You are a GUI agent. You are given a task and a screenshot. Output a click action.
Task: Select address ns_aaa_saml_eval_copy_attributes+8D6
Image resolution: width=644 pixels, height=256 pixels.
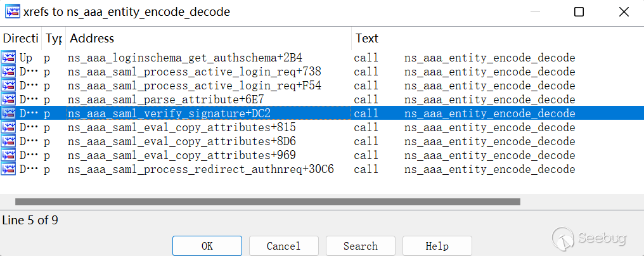point(182,142)
